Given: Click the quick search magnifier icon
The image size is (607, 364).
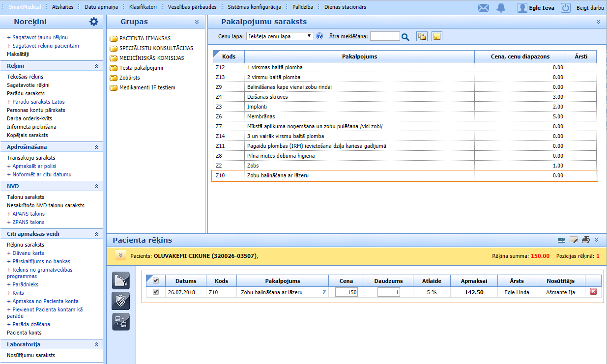Looking at the screenshot, I should point(405,36).
